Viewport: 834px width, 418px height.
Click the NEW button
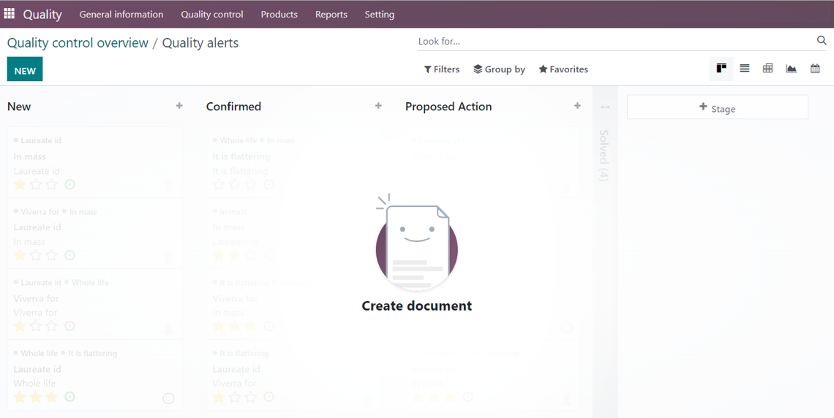click(24, 70)
